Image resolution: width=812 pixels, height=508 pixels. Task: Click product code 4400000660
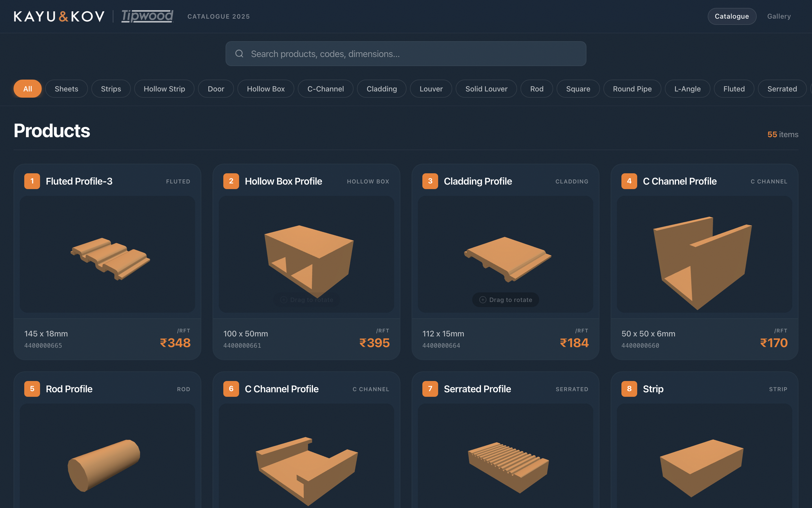pyautogui.click(x=640, y=345)
